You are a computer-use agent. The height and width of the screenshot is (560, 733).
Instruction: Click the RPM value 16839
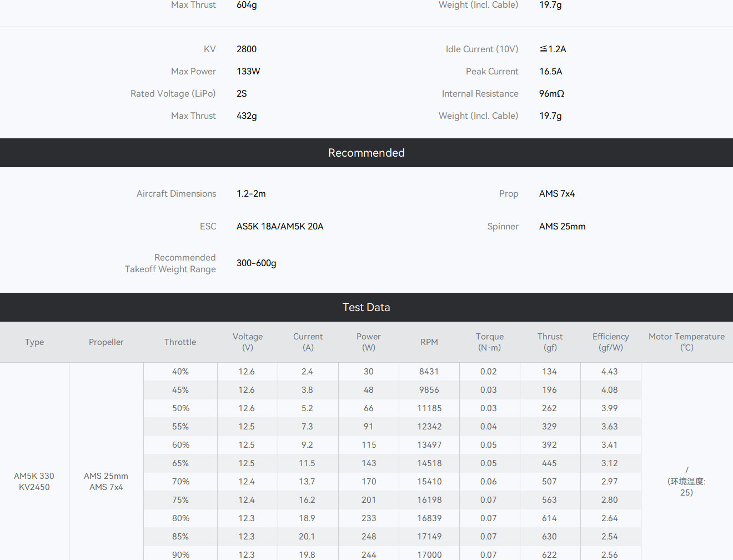(x=429, y=518)
